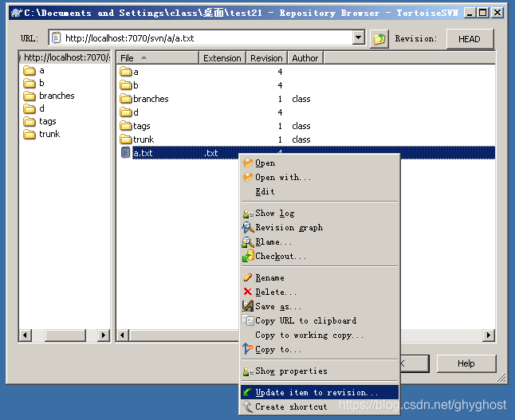515x420 pixels.
Task: Click the .txt extension cell
Action: click(211, 153)
